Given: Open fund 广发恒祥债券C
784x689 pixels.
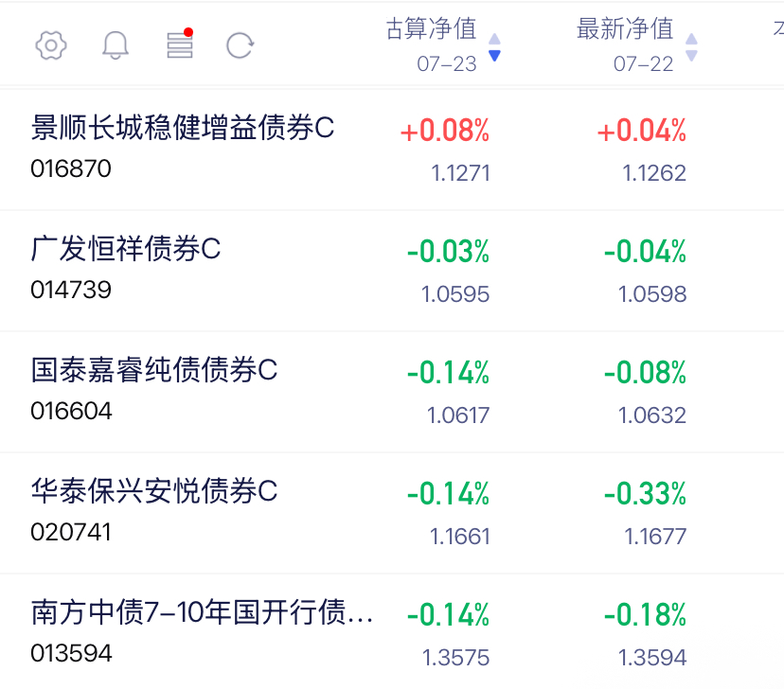Looking at the screenshot, I should (x=126, y=249).
